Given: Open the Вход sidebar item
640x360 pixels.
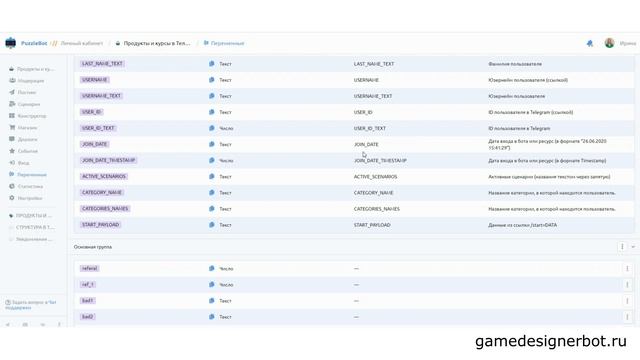Looking at the screenshot, I should 19,163.
